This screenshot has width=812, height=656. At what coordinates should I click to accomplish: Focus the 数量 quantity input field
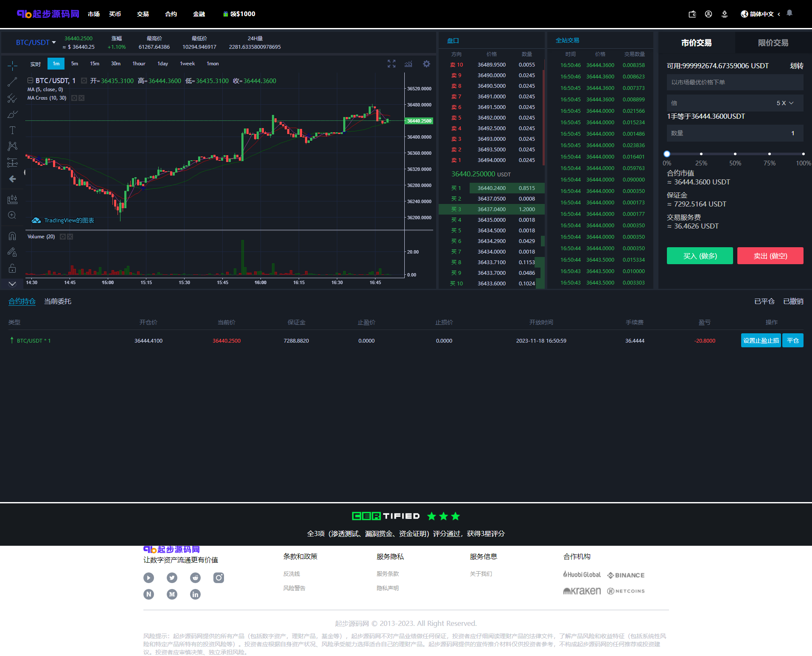click(735, 133)
